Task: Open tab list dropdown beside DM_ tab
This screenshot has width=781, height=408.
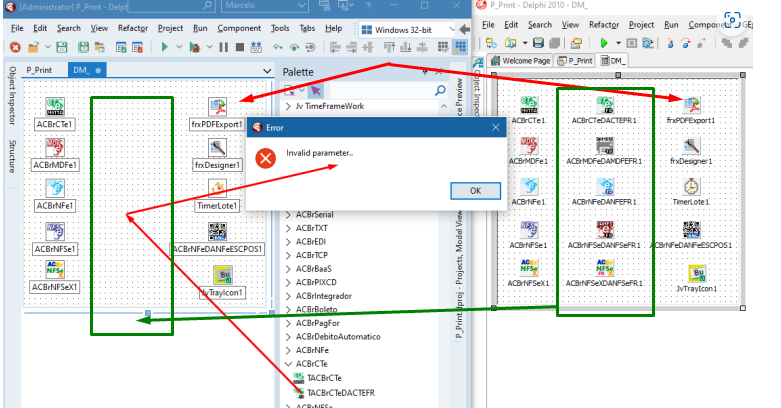Action: point(267,71)
